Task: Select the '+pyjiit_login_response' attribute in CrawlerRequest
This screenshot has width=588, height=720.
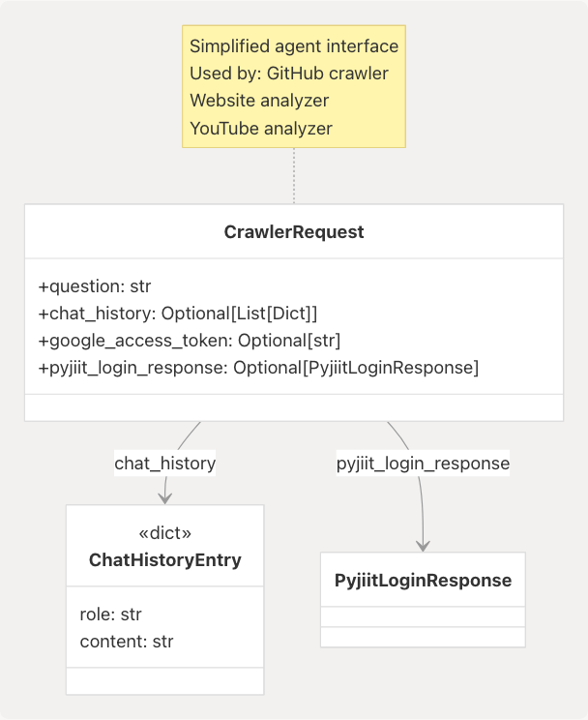Action: [x=258, y=368]
